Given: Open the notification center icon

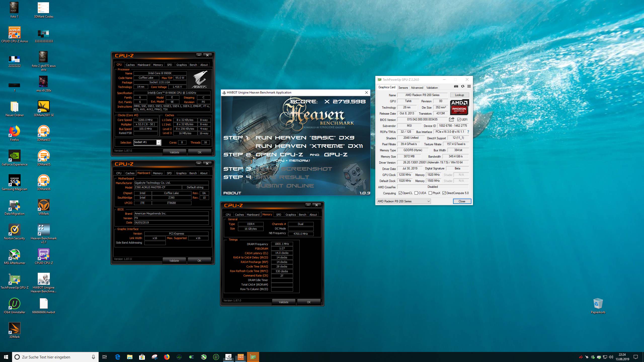Looking at the screenshot, I should (x=636, y=357).
